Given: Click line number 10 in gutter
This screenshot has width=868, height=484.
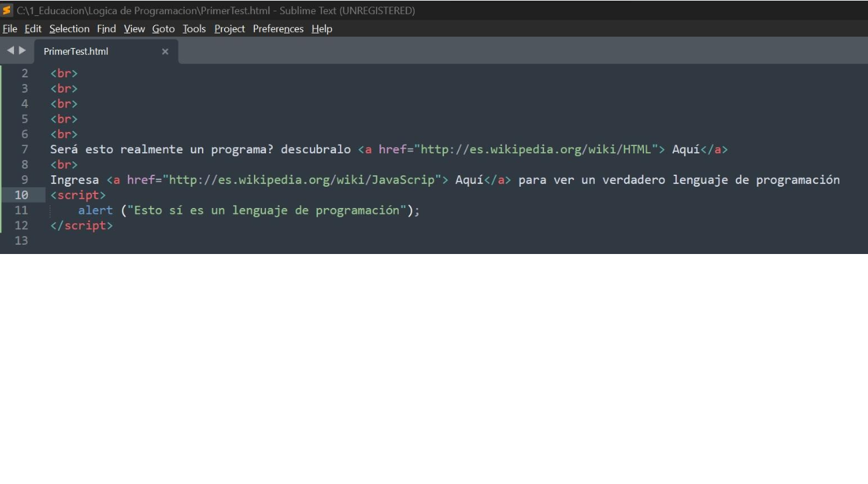Looking at the screenshot, I should point(21,195).
